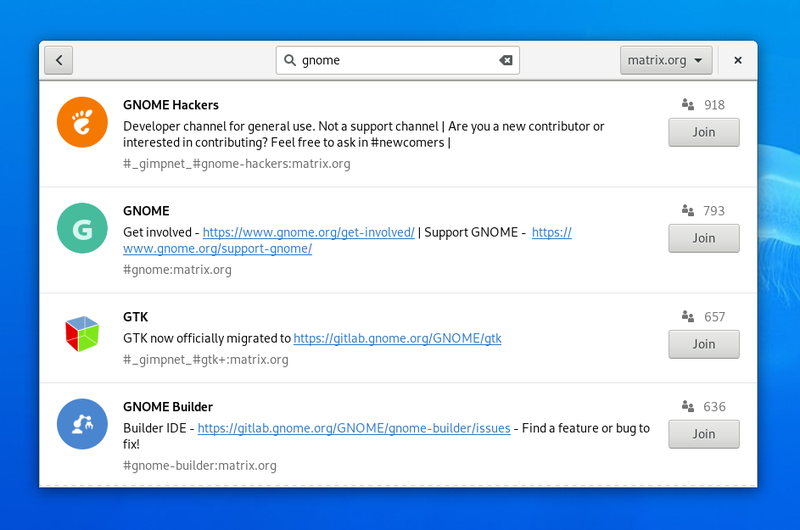The width and height of the screenshot is (800, 530).
Task: Click the members icon beside 657
Action: [x=688, y=316]
